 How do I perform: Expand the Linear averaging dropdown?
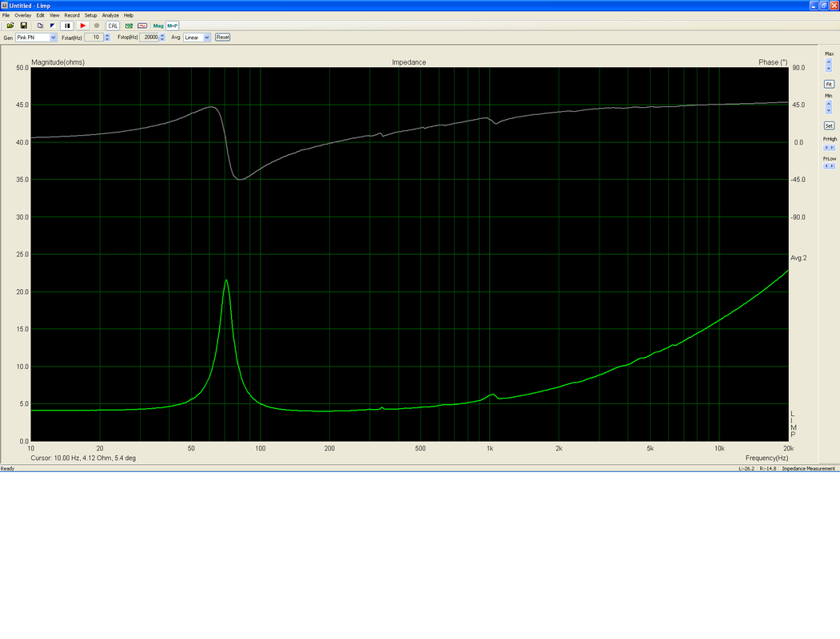tap(207, 38)
